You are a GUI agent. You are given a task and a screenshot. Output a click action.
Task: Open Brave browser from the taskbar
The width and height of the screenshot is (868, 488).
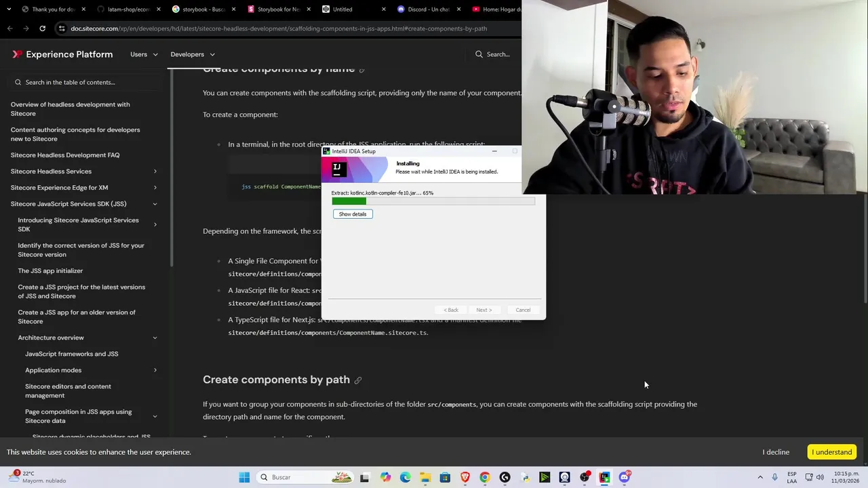tap(465, 477)
